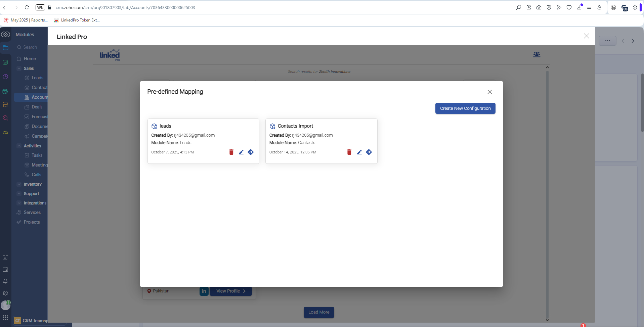
Task: Open the settings gear in left rail
Action: (x=5, y=293)
